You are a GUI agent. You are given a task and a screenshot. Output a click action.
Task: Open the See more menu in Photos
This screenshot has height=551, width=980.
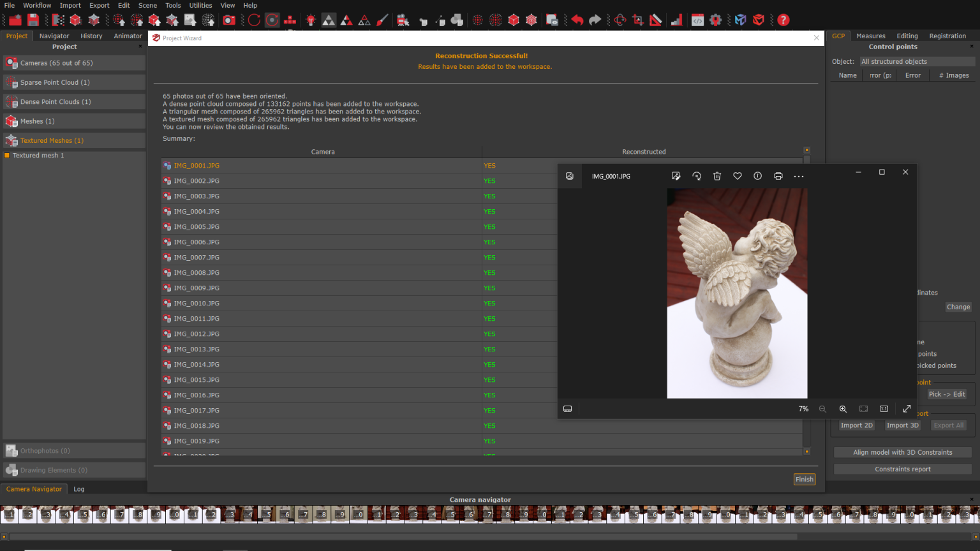(799, 176)
